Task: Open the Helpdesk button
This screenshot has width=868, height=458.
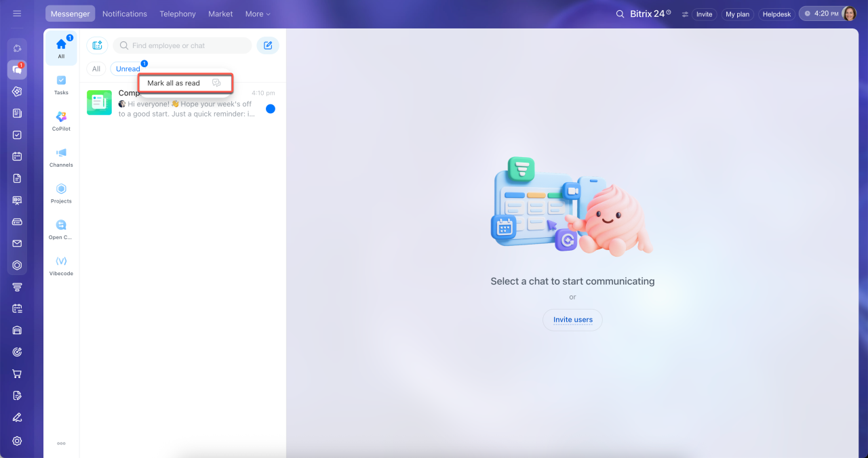Action: pyautogui.click(x=776, y=14)
